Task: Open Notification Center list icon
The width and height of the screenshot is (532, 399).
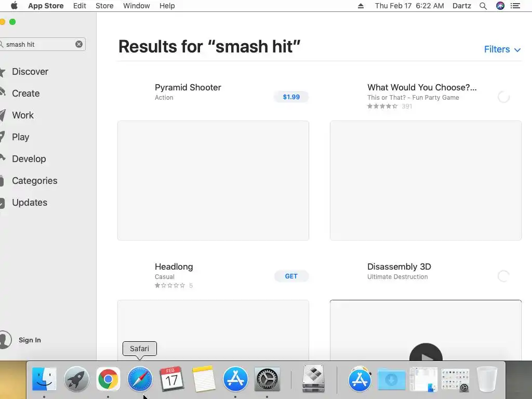Action: (515, 6)
